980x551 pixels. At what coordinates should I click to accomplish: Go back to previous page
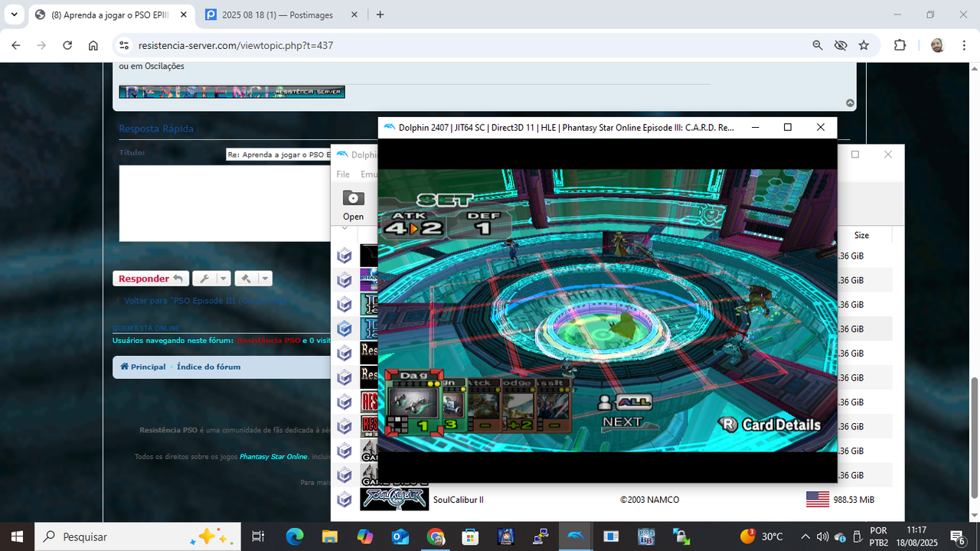[16, 45]
